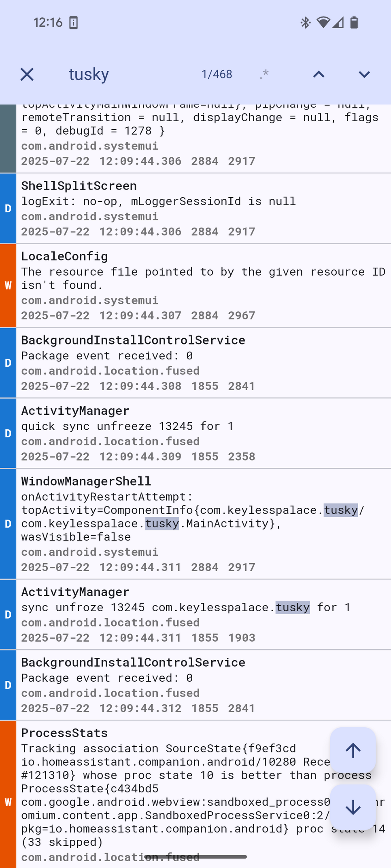Close the search bar with X icon
This screenshot has width=391, height=868.
pos(27,74)
